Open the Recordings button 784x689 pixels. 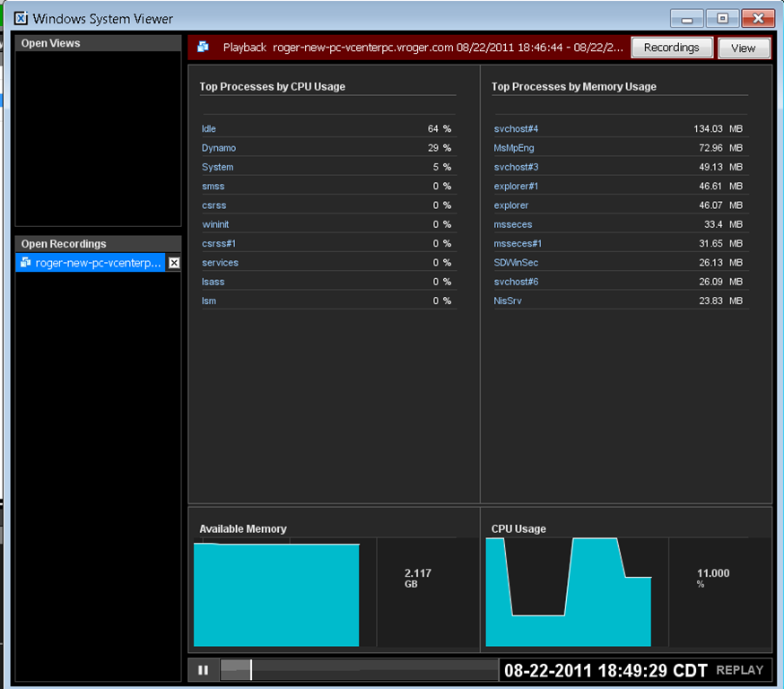672,48
